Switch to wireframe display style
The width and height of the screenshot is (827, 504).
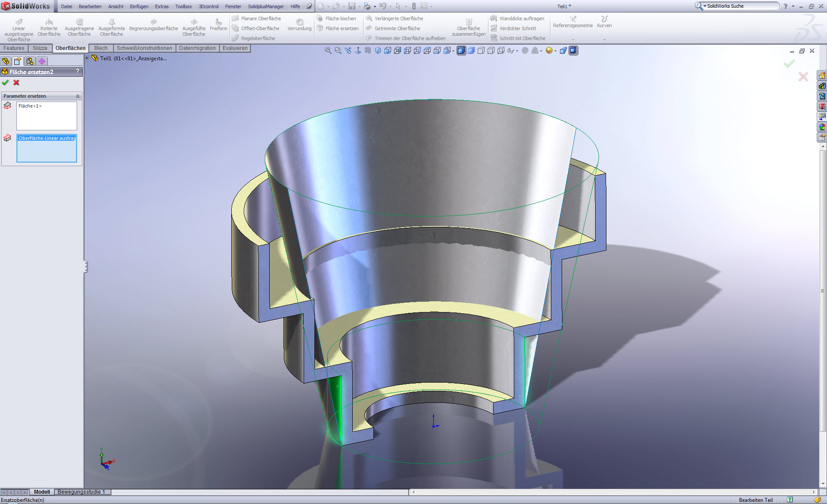coord(501,51)
